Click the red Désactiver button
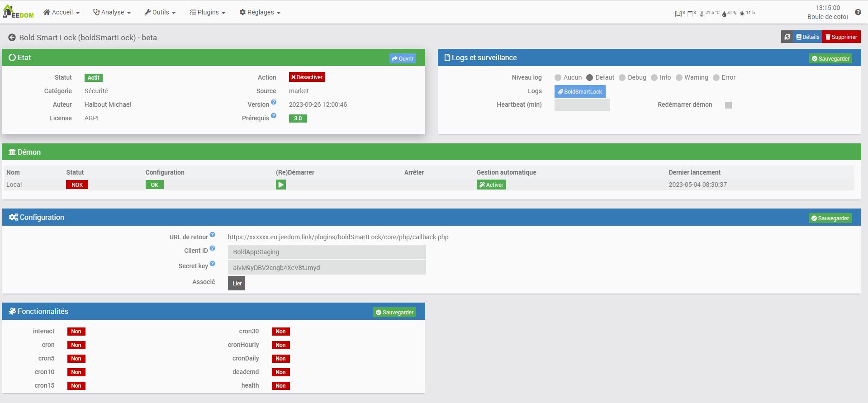This screenshot has width=868, height=403. click(307, 77)
